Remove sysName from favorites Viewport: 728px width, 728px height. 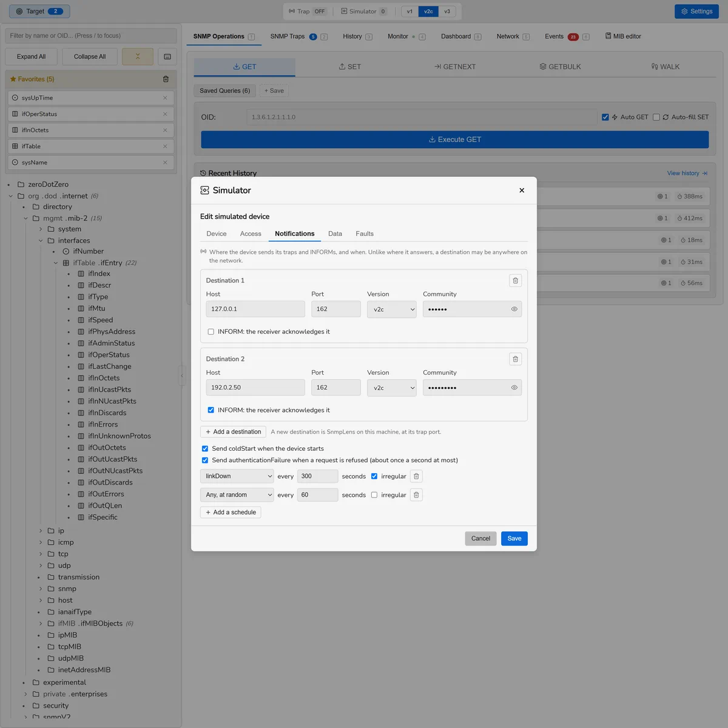(x=165, y=163)
